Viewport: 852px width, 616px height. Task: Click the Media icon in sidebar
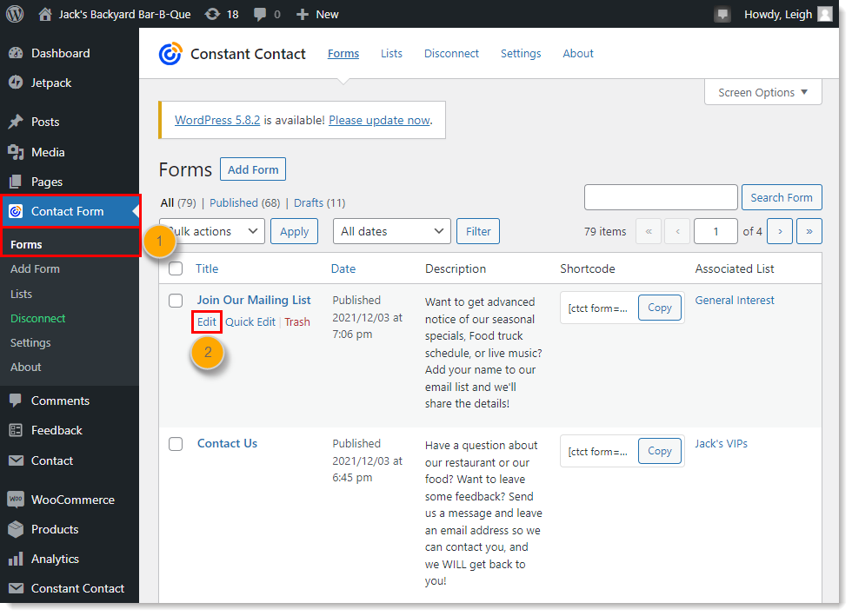click(x=16, y=152)
